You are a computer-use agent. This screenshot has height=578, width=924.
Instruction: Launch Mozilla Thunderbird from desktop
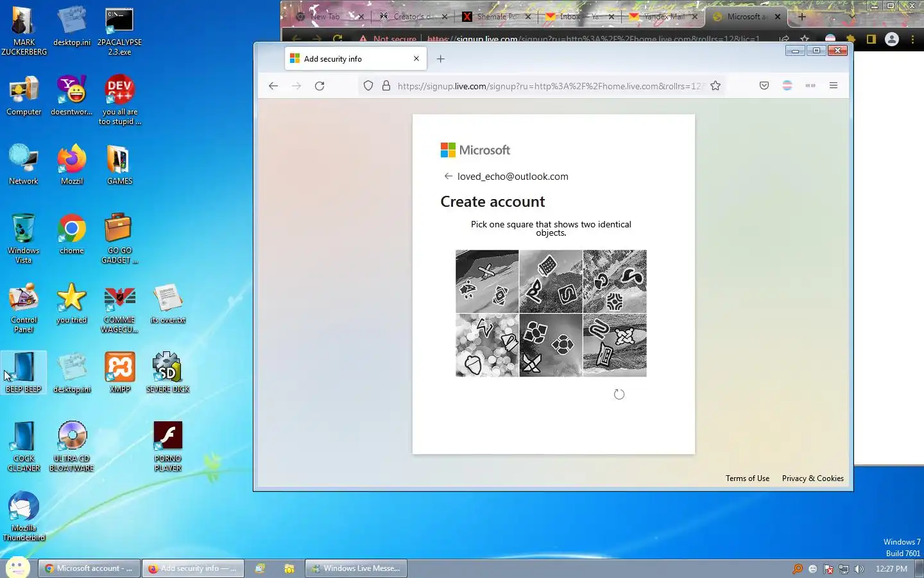click(x=24, y=516)
